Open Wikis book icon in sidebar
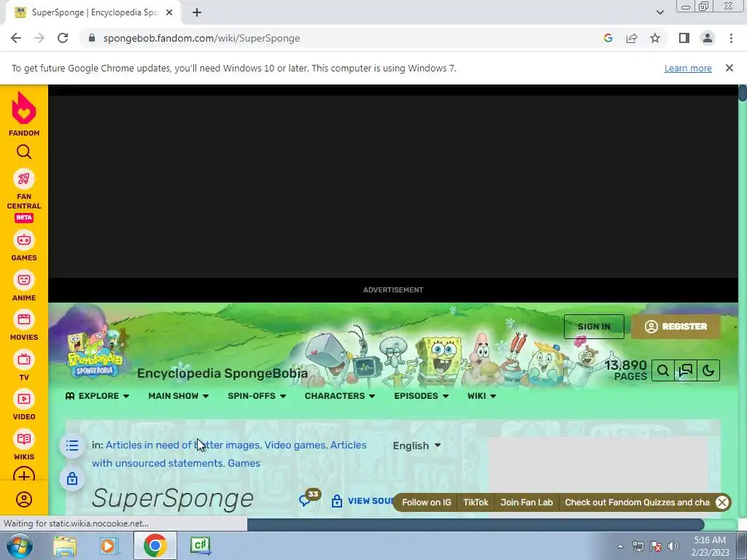Screen dimensions: 747x560 click(24, 439)
